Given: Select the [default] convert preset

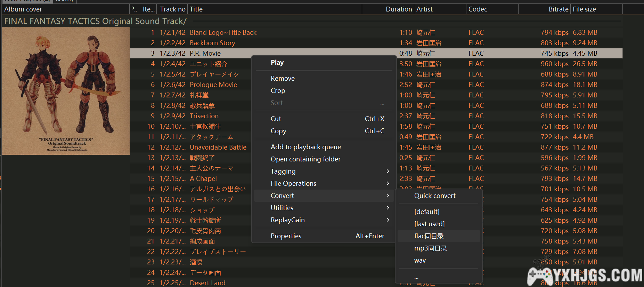Looking at the screenshot, I should [x=426, y=212].
